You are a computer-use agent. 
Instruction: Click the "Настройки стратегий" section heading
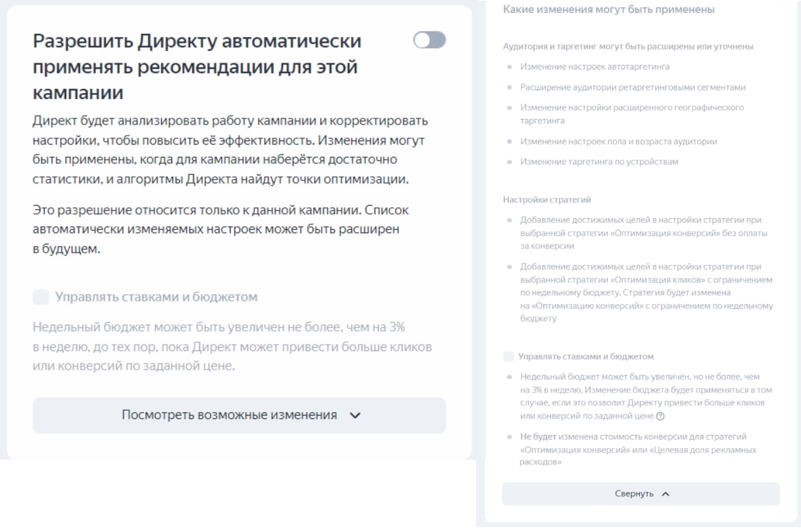(547, 200)
